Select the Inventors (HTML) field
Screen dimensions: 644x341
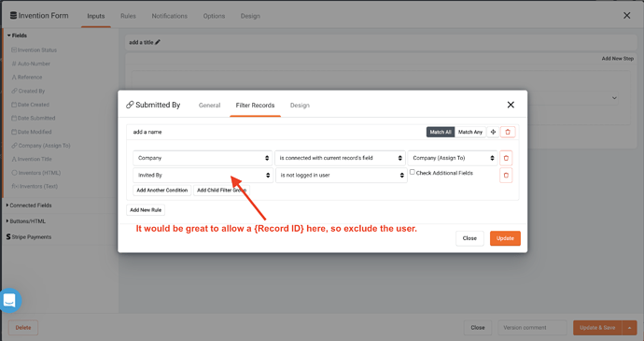pyautogui.click(x=35, y=173)
